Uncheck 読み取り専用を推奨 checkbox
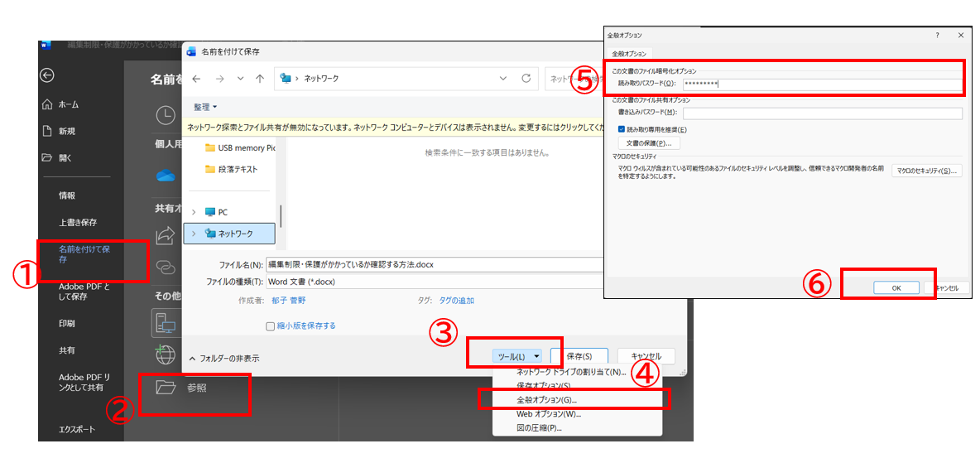Viewport: 980px width, 463px height. (x=622, y=129)
